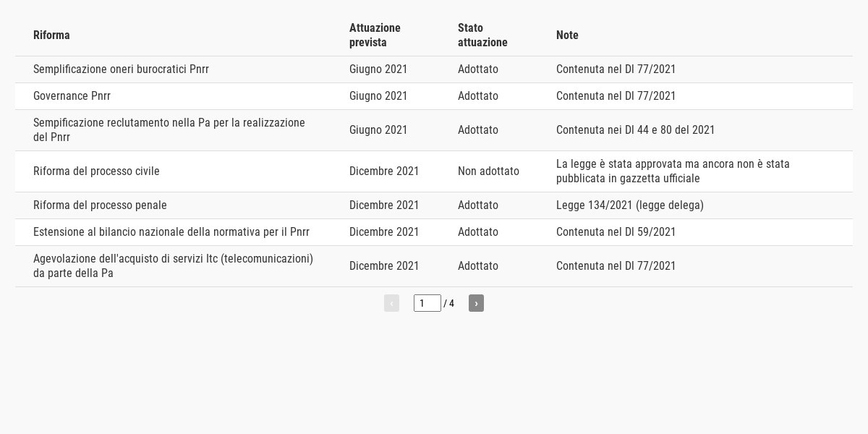Click Contenuta nel Dl 59/2021 note

[x=616, y=232]
